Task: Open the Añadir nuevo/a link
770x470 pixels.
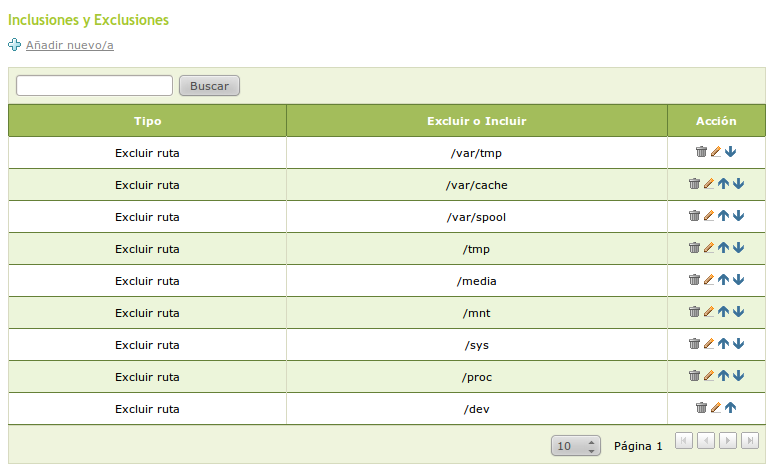Action: click(69, 45)
